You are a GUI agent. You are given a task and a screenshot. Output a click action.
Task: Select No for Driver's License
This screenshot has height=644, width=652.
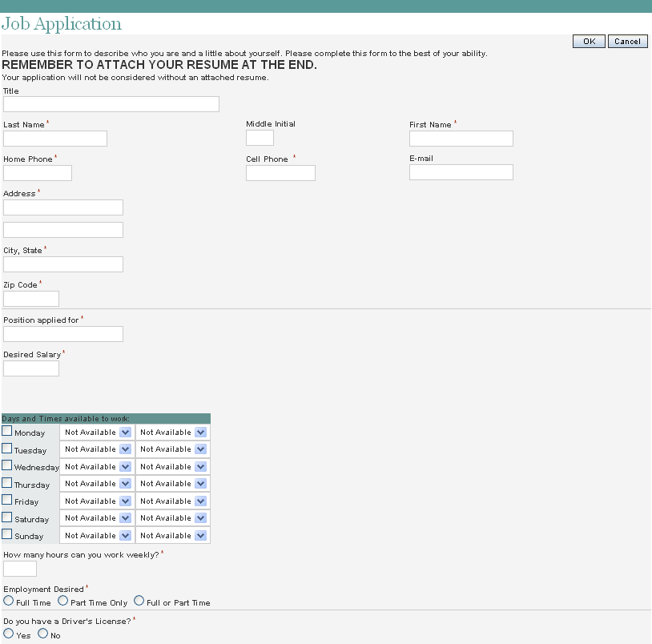(x=42, y=634)
